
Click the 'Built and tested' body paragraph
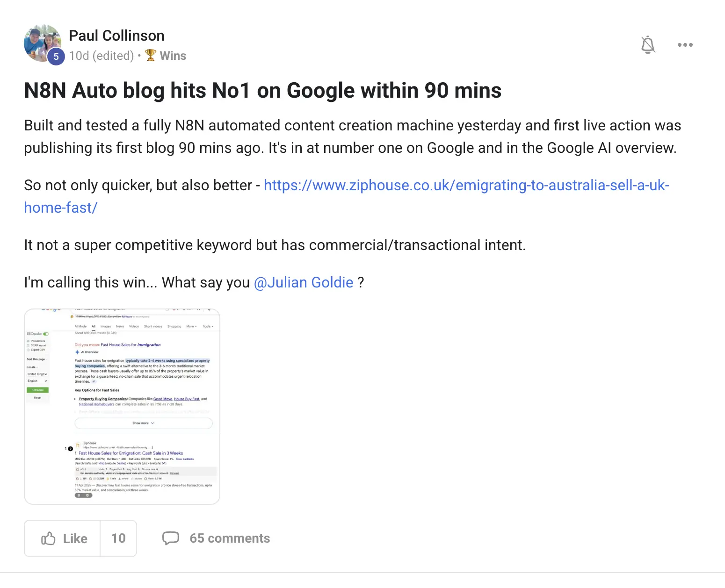(x=353, y=136)
